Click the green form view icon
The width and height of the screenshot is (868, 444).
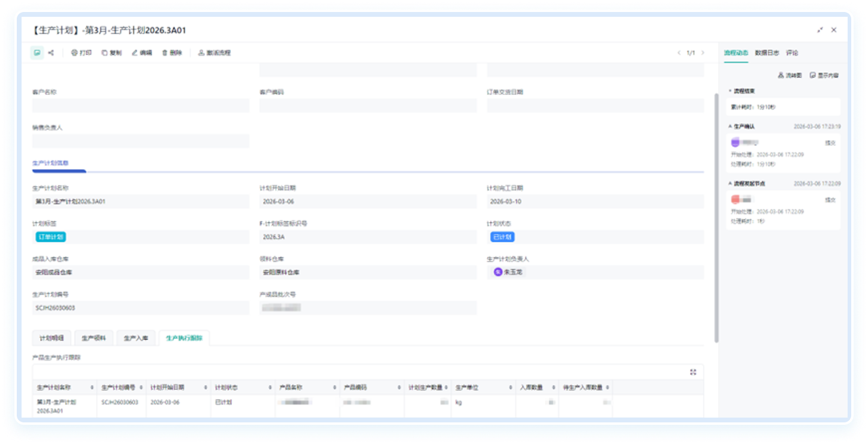point(37,53)
